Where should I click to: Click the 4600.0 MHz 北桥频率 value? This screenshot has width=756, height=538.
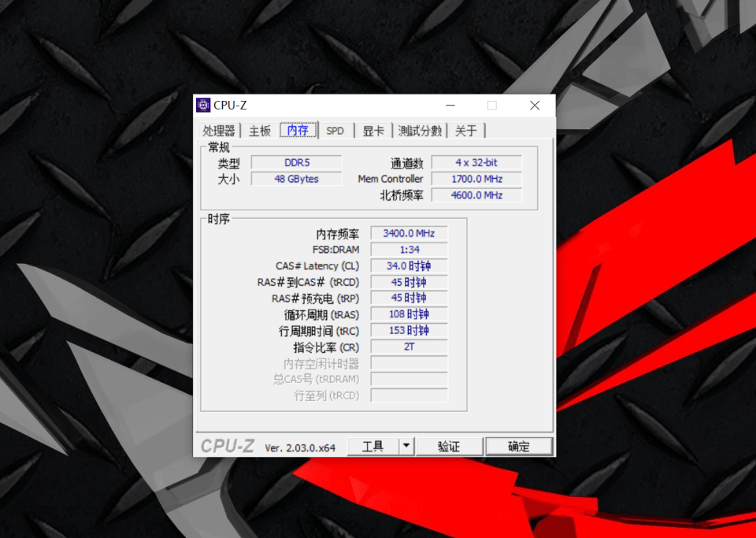click(x=476, y=195)
